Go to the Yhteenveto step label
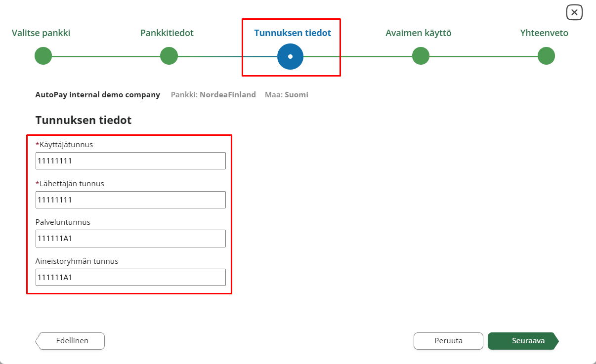This screenshot has height=364, width=596. pyautogui.click(x=544, y=33)
